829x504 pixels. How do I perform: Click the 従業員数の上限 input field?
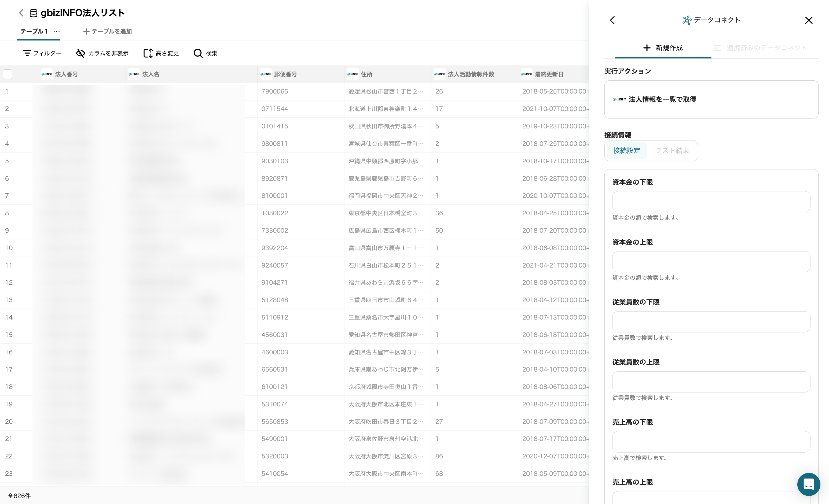711,381
